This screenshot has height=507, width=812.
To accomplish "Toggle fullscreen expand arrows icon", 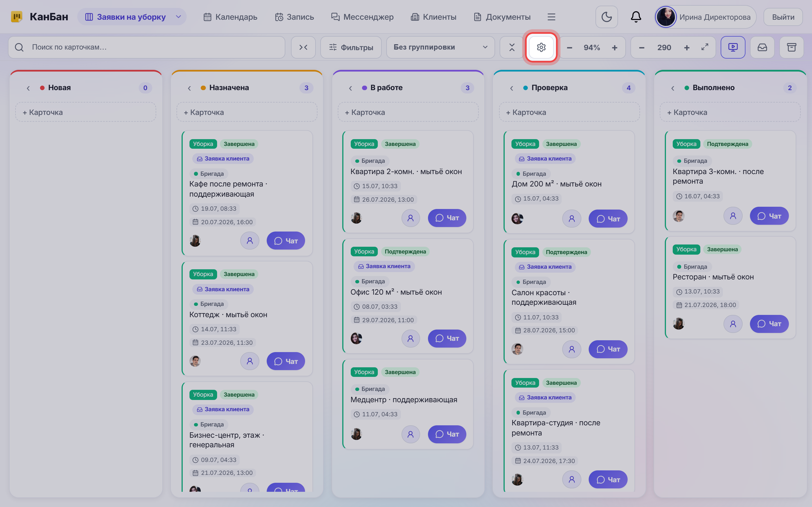I will click(x=705, y=47).
